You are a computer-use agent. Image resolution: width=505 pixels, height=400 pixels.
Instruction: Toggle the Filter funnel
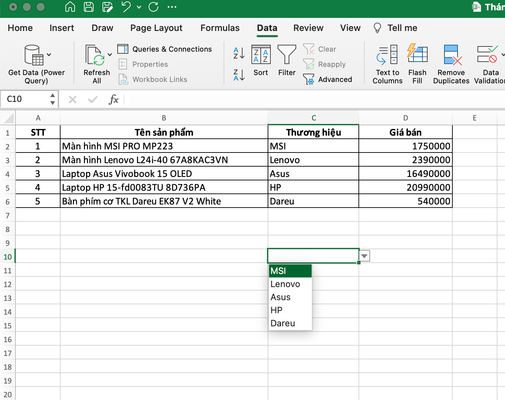point(287,60)
